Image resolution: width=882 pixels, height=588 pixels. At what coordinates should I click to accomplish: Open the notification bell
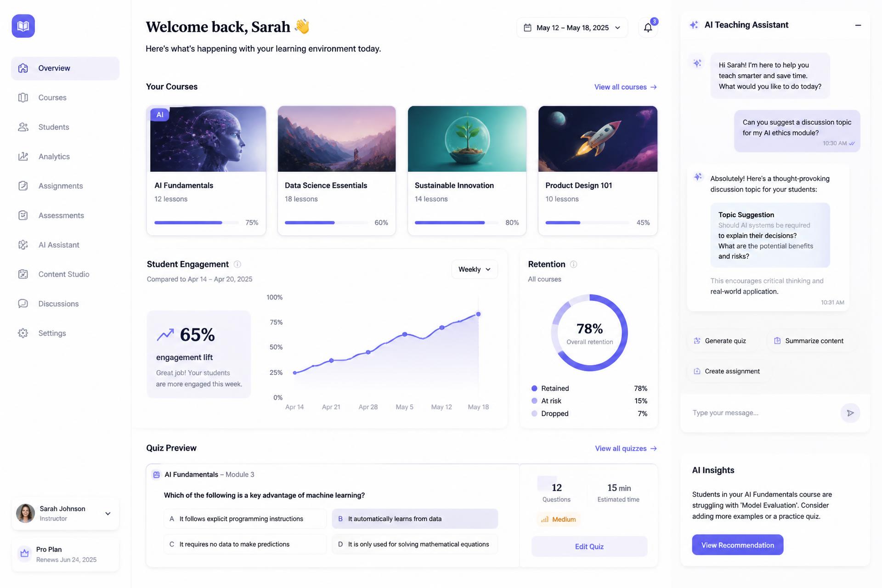(648, 28)
